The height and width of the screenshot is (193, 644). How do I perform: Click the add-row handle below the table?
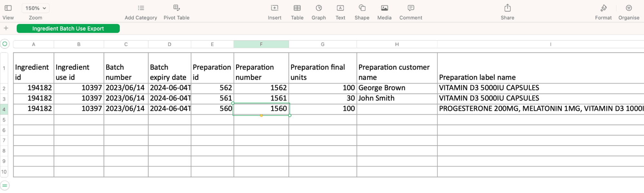[5, 185]
